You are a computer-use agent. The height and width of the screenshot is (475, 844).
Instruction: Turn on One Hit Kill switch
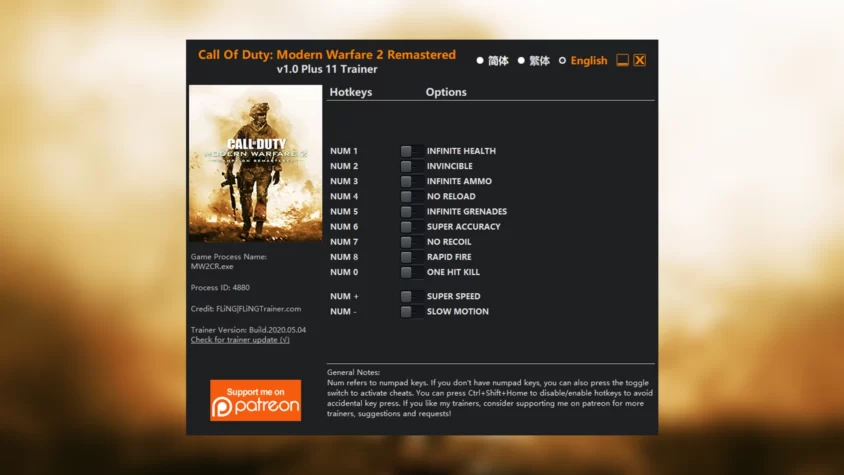412,272
